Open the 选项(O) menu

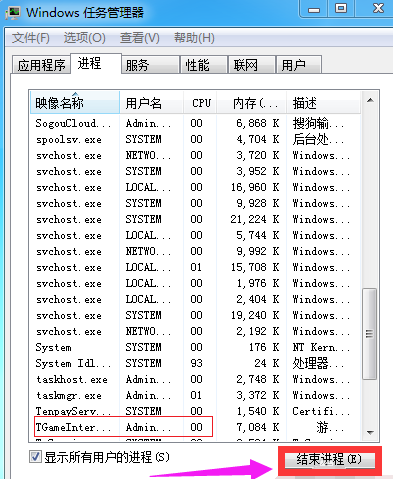tap(85, 38)
